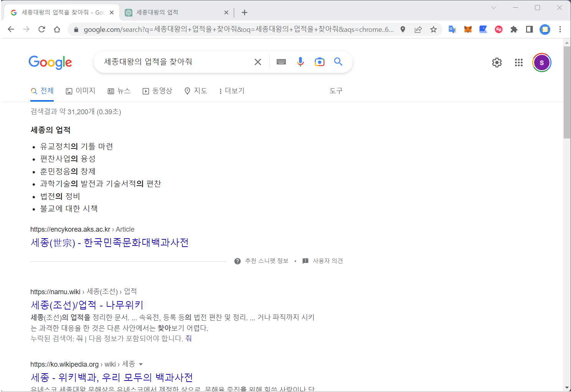Open the Chrome three-dot menu
The height and width of the screenshot is (392, 571).
pos(560,29)
